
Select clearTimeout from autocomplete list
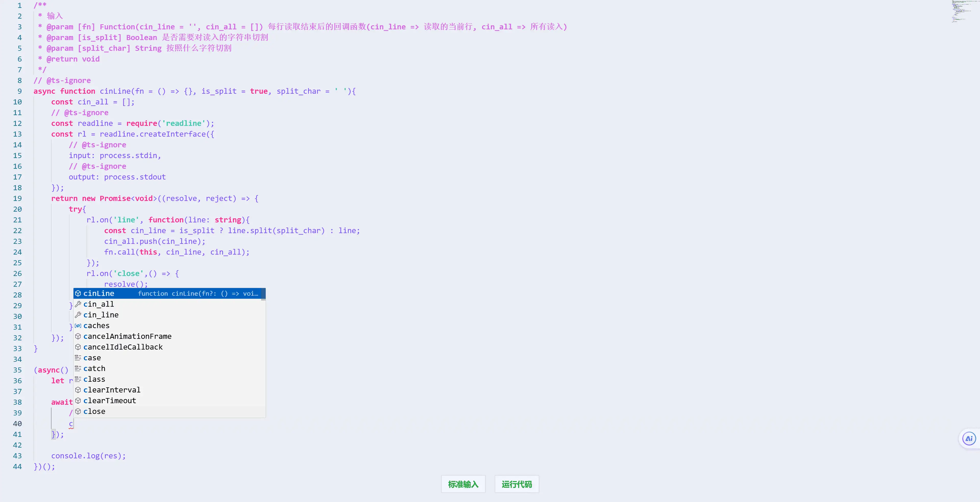point(109,401)
